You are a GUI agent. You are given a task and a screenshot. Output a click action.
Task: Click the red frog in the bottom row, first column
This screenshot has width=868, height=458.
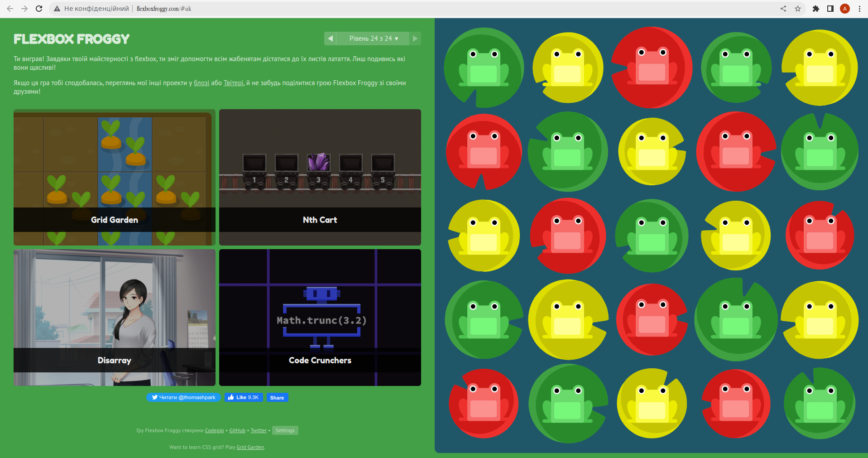tap(484, 402)
